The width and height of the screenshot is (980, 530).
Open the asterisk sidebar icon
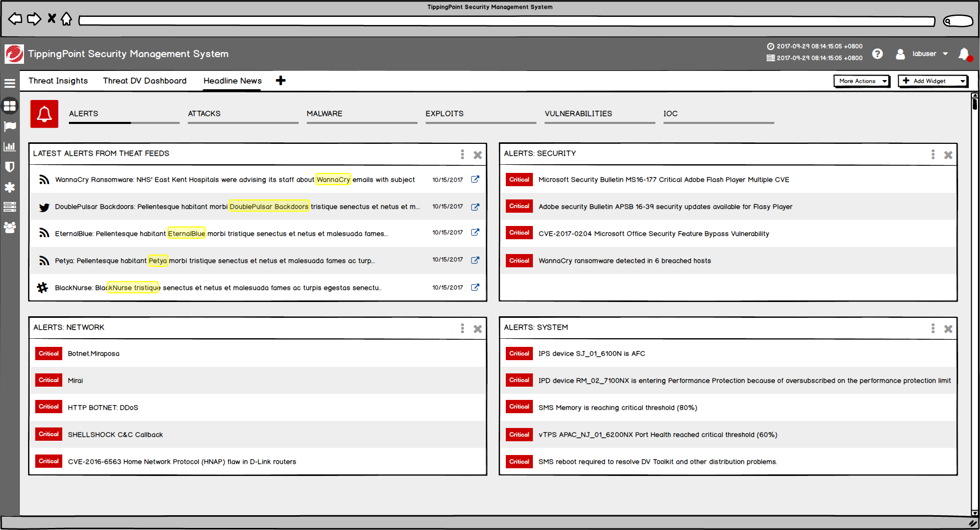point(10,187)
